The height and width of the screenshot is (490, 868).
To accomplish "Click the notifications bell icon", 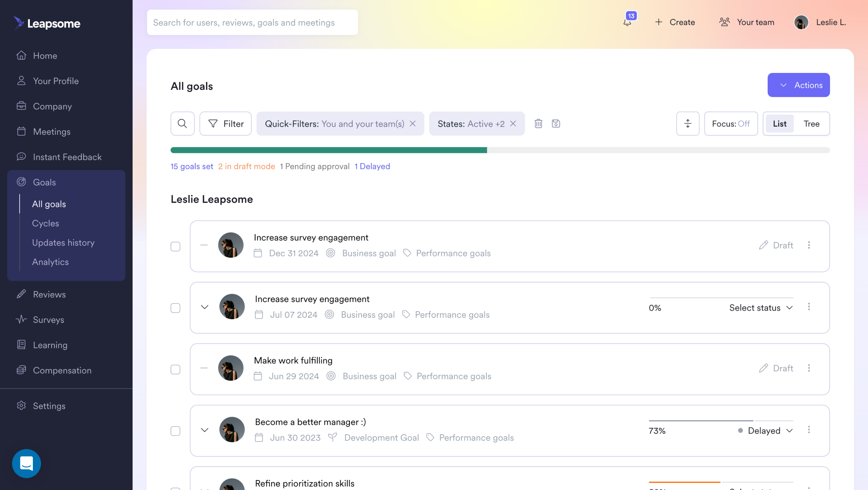I will tap(627, 22).
